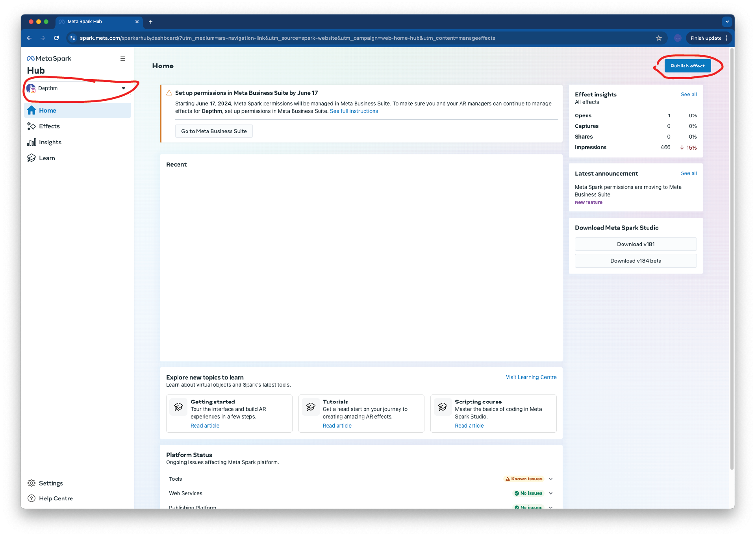The image size is (756, 537).
Task: Open Insights in the sidebar
Action: (50, 142)
